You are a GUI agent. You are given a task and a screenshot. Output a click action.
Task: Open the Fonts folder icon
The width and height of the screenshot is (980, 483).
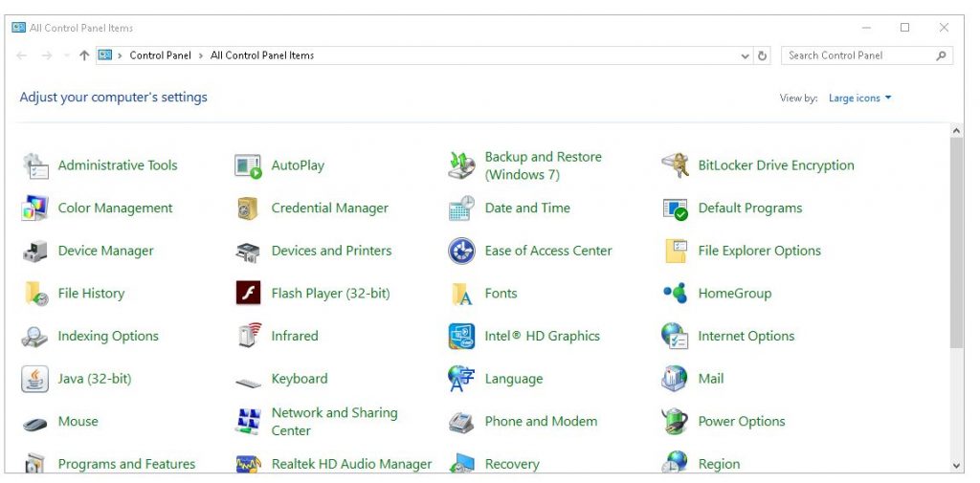(x=462, y=294)
